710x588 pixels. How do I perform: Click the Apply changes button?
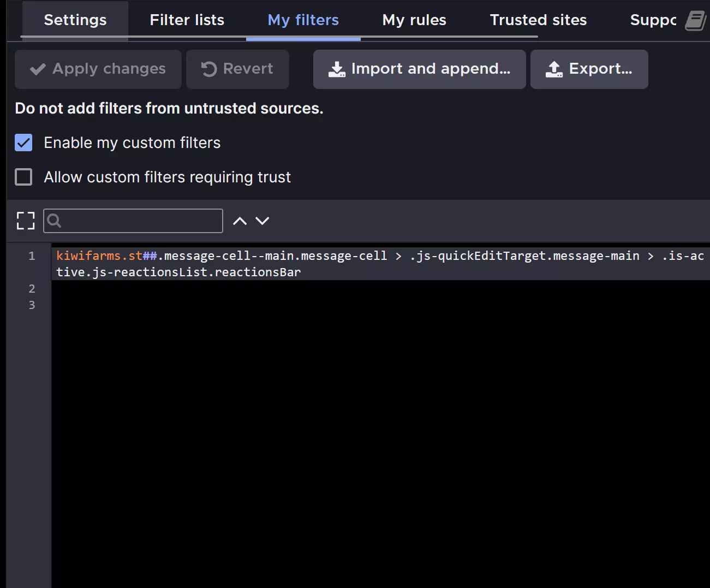click(98, 69)
